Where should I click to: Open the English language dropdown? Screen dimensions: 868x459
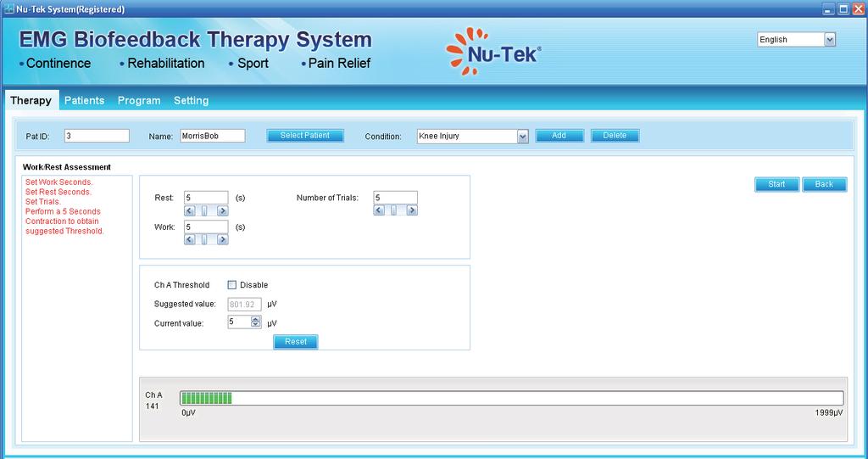click(829, 39)
